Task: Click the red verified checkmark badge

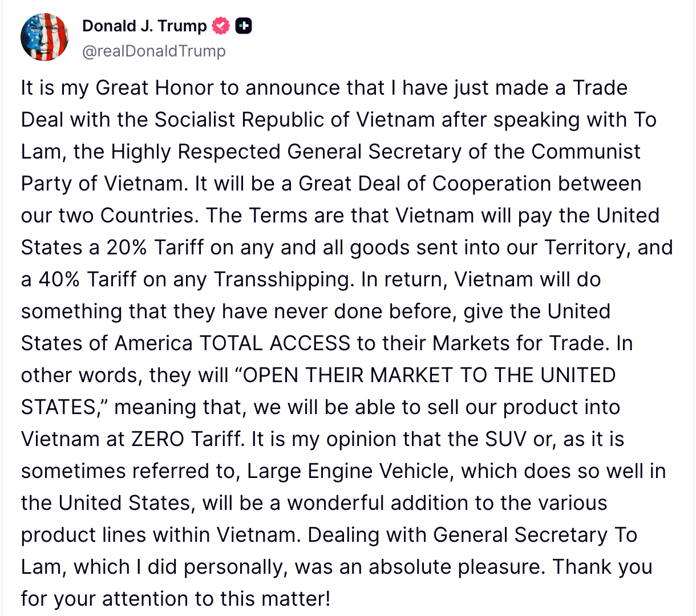Action: [x=221, y=26]
